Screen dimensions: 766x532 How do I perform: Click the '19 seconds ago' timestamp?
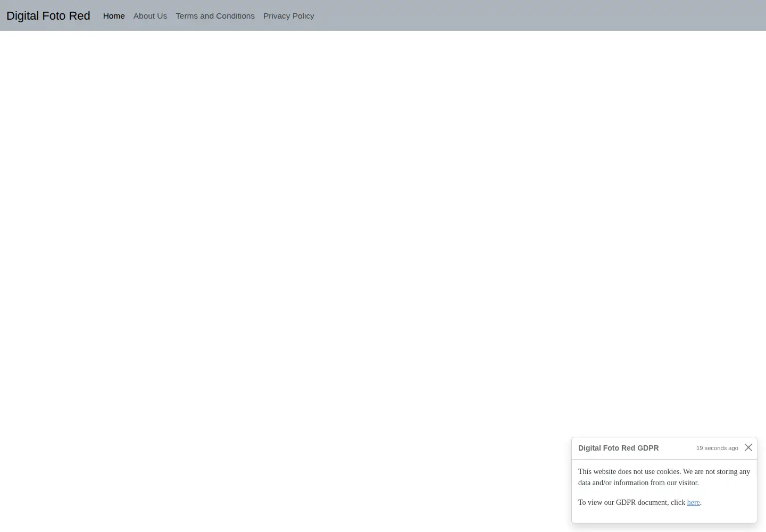point(717,448)
